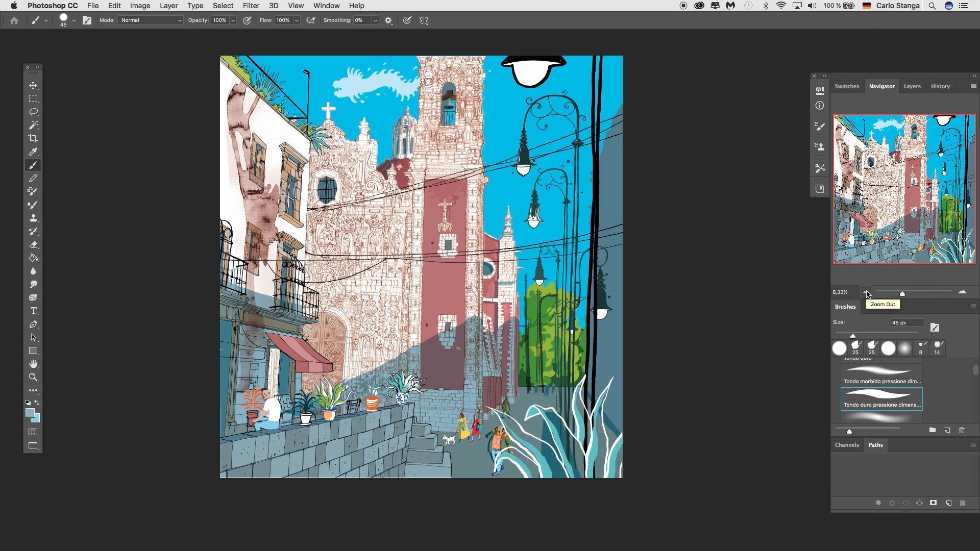Select the Rectangular Marquee tool

click(33, 98)
